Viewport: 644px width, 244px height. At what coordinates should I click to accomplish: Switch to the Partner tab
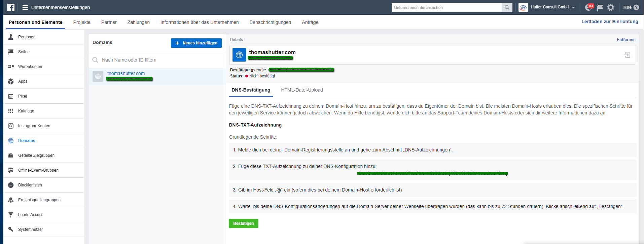pos(109,22)
